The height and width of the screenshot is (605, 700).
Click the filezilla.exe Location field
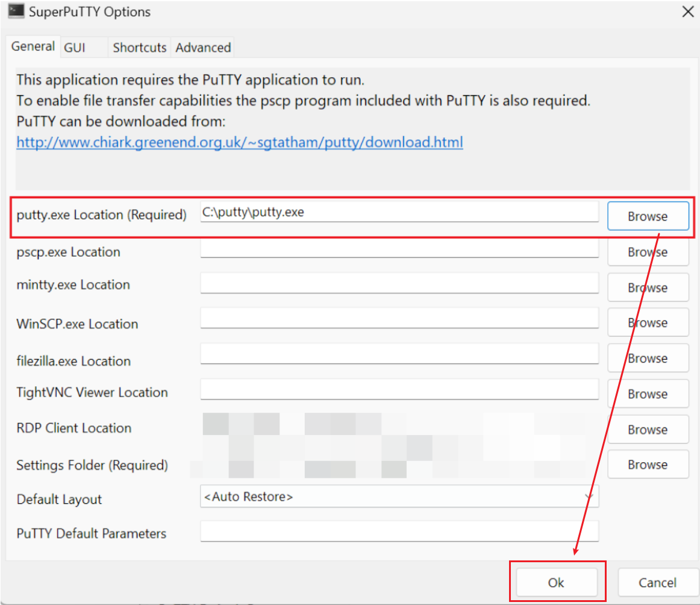click(399, 354)
